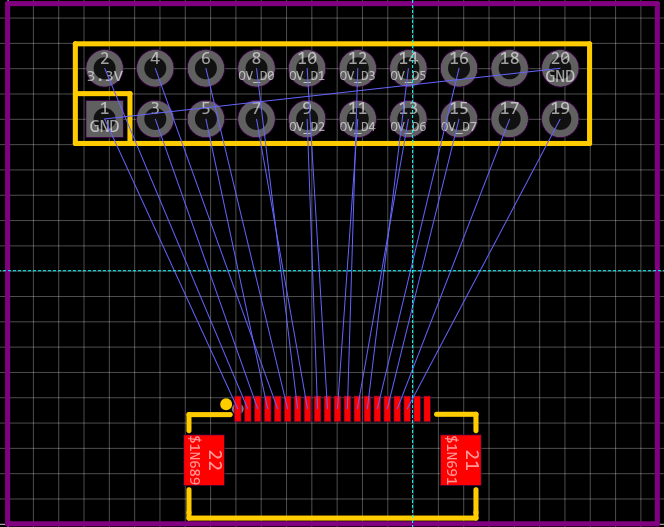Pick pad 9 labeled 0V_D2
664x527 pixels.
[307, 119]
